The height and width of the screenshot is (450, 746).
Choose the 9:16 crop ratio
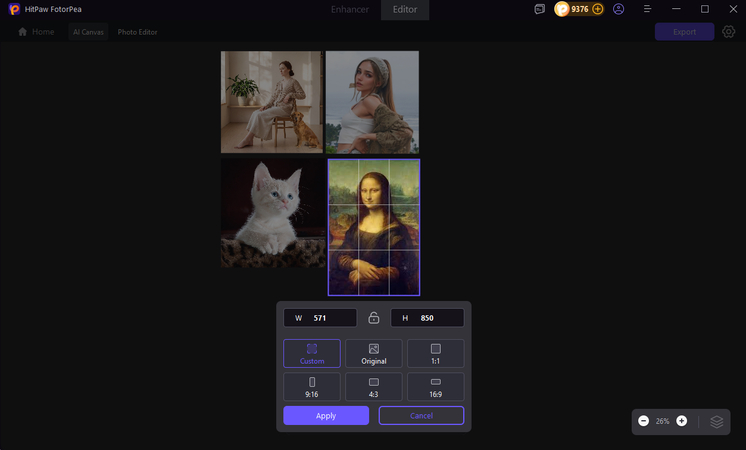pyautogui.click(x=312, y=387)
